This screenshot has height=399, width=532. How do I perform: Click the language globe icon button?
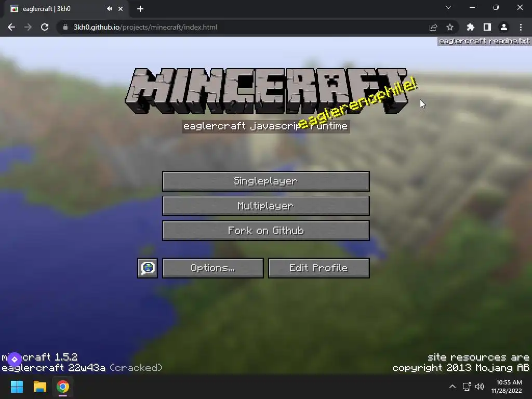[148, 268]
